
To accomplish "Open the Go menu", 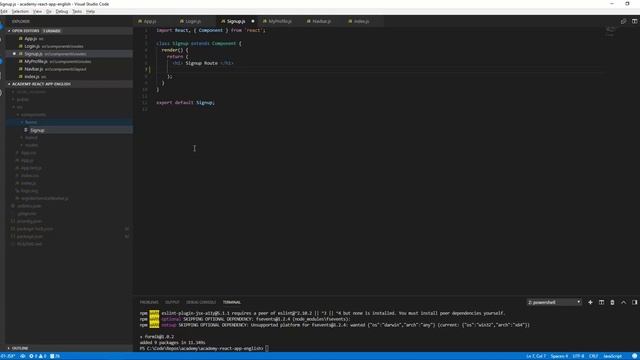I will coord(49,11).
